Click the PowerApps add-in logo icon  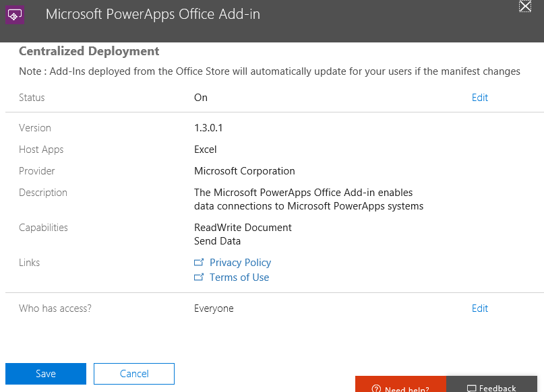15,14
